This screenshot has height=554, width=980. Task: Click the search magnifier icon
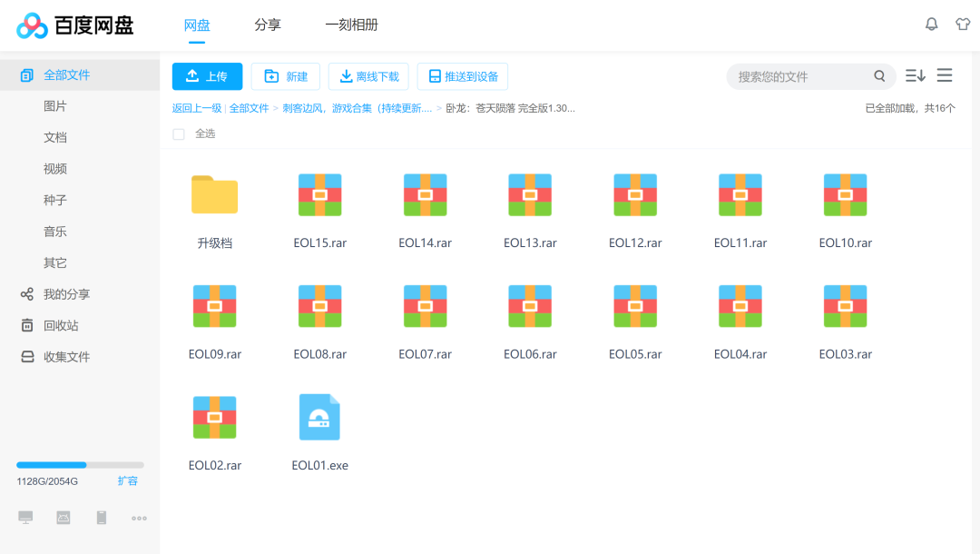coord(879,76)
